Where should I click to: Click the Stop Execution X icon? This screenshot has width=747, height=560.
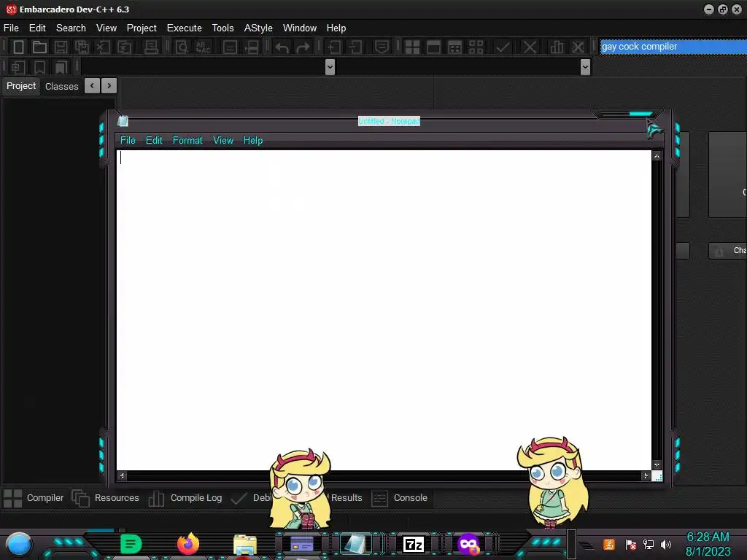[x=530, y=47]
